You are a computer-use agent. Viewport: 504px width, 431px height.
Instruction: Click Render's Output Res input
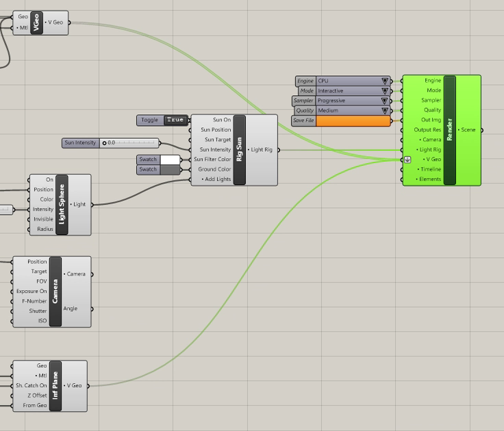pyautogui.click(x=427, y=130)
